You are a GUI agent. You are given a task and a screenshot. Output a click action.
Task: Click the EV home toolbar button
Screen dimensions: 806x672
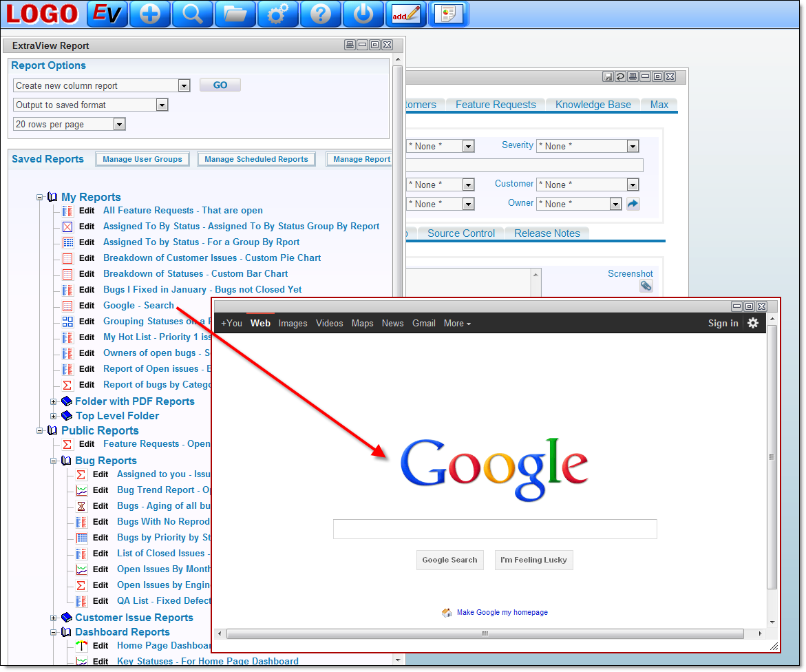coord(107,14)
